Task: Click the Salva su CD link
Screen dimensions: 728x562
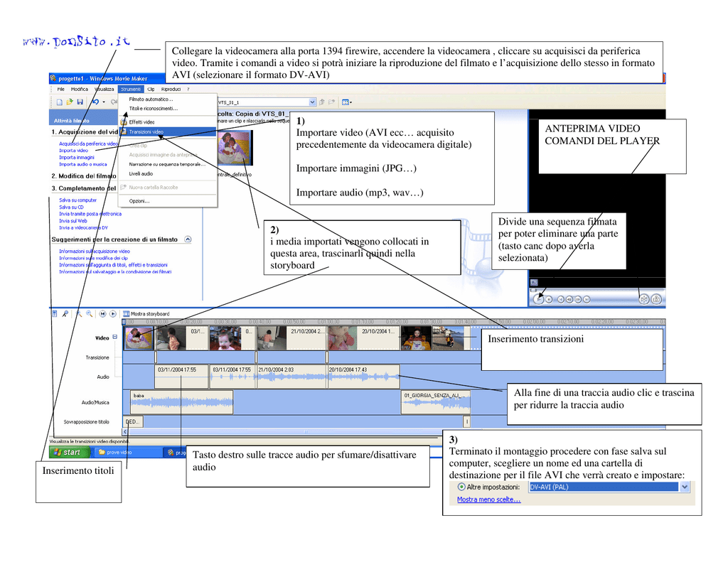Action: 72,207
